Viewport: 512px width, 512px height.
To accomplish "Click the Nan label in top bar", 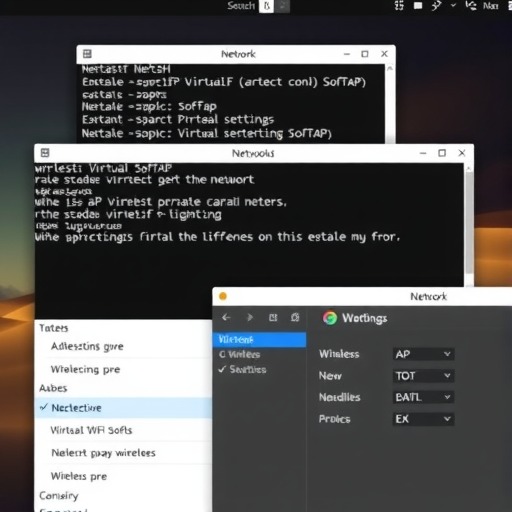I will tap(490, 6).
